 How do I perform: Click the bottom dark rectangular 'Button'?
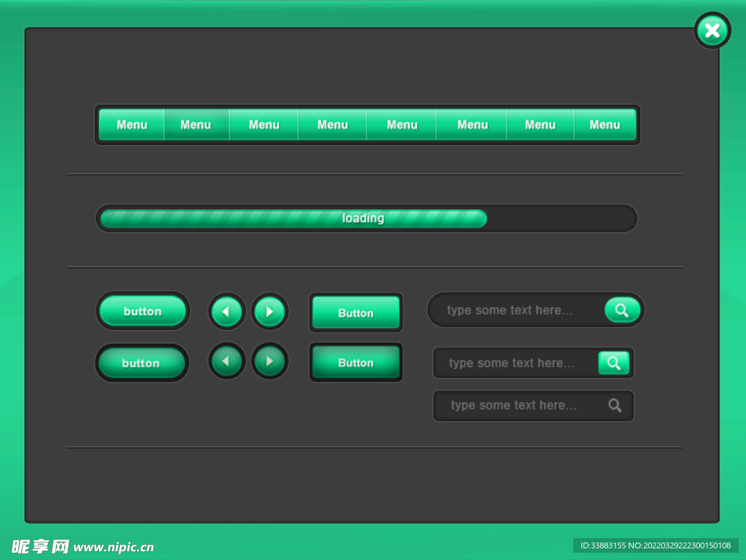(356, 362)
